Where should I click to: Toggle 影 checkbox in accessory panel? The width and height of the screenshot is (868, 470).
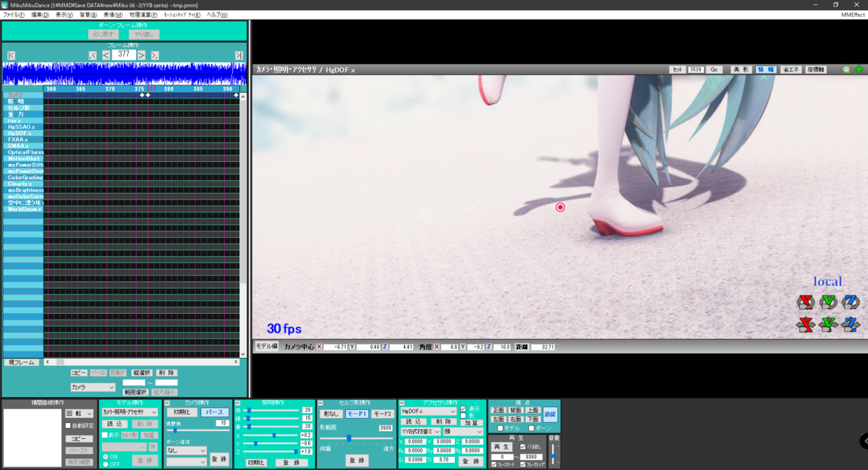pyautogui.click(x=463, y=415)
